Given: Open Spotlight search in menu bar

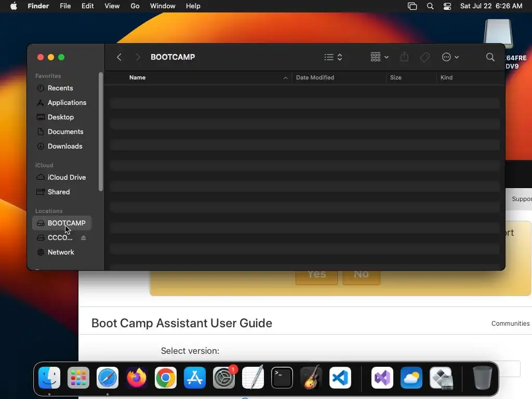Looking at the screenshot, I should pos(430,6).
